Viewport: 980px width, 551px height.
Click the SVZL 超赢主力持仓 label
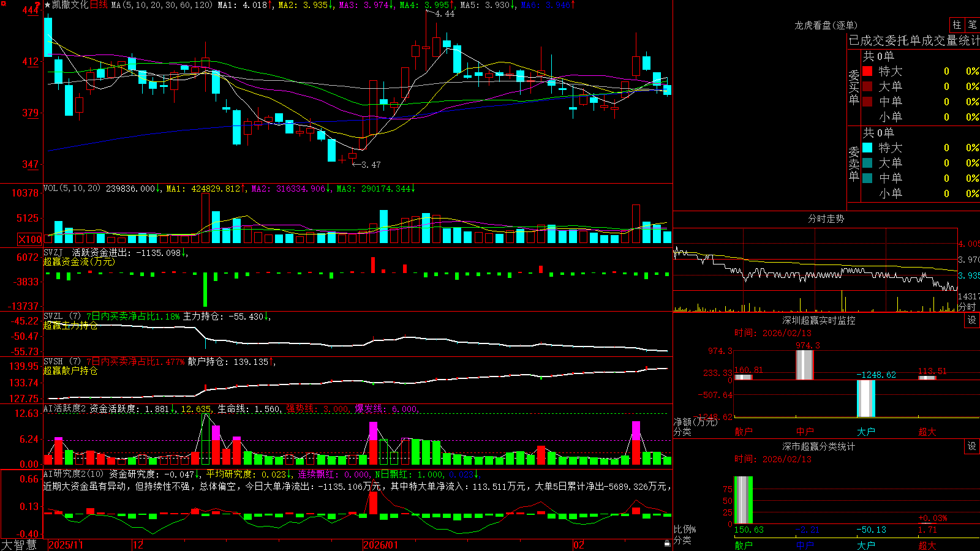[70, 325]
